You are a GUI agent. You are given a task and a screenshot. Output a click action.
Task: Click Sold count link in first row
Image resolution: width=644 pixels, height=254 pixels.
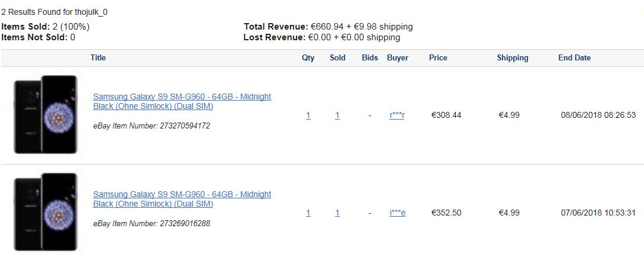point(337,115)
